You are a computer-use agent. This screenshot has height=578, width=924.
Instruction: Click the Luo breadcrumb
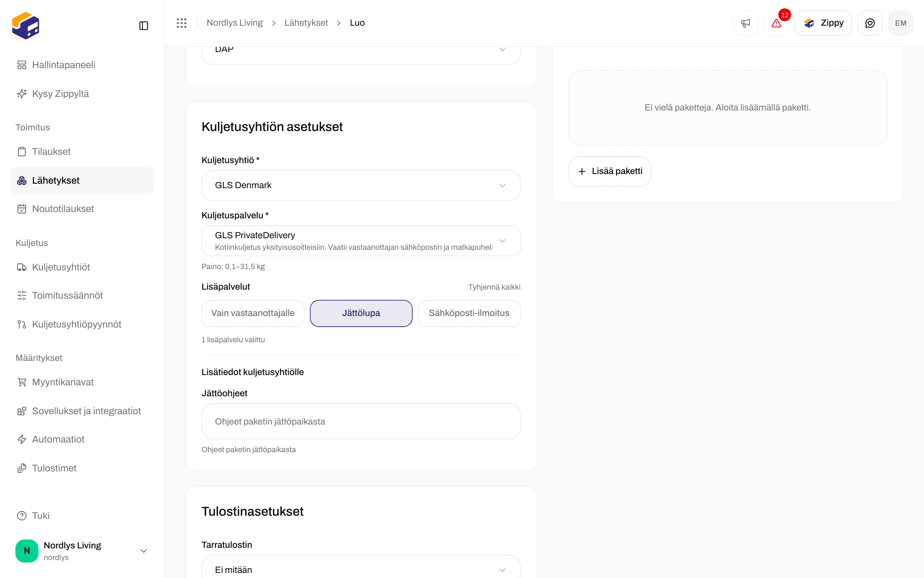tap(357, 23)
